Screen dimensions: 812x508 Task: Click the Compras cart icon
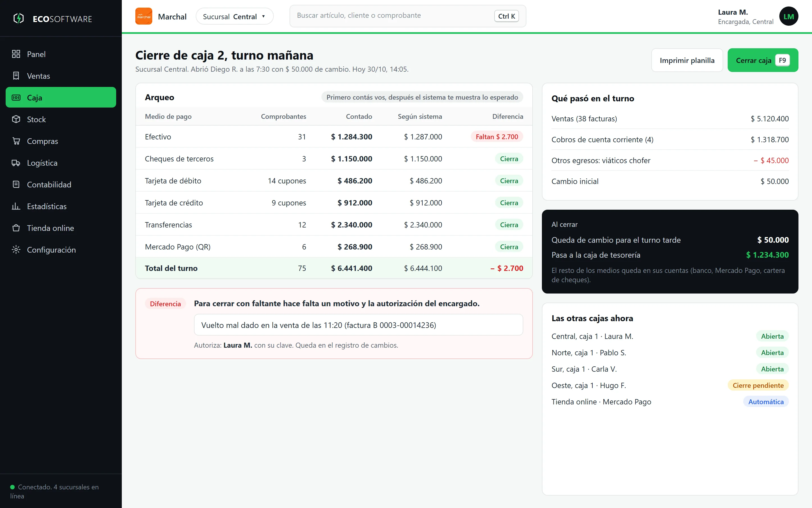[16, 141]
